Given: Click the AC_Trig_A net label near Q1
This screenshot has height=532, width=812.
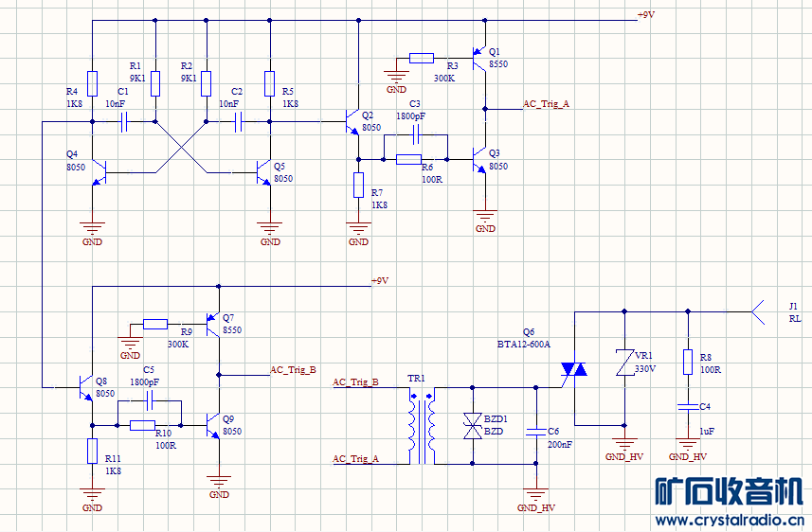Looking at the screenshot, I should (546, 104).
